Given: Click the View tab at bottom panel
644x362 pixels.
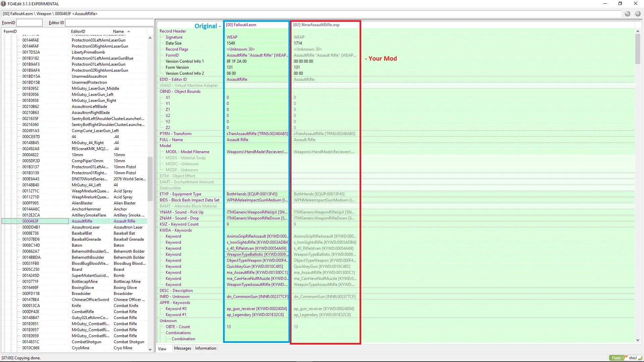Looking at the screenshot, I should pyautogui.click(x=162, y=348).
